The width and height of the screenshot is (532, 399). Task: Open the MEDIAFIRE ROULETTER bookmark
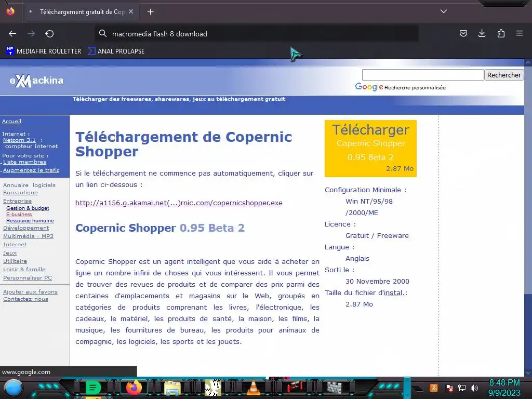(x=44, y=51)
